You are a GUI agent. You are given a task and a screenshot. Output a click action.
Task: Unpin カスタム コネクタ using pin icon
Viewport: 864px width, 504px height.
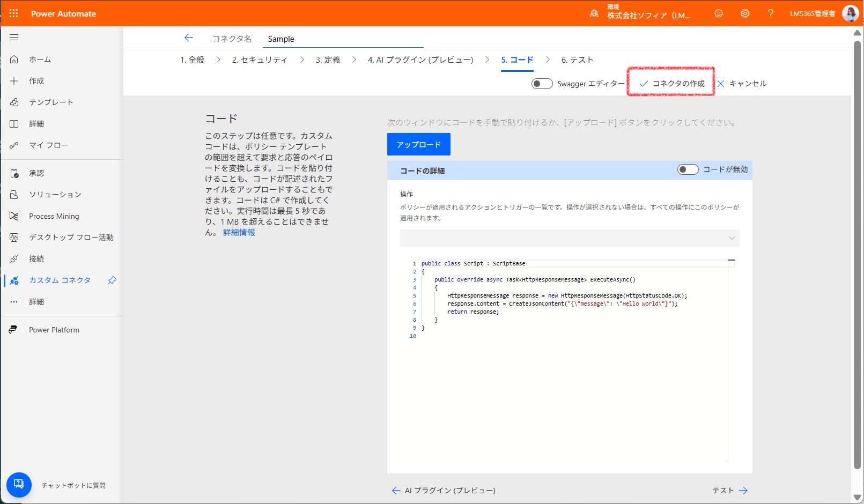(112, 280)
